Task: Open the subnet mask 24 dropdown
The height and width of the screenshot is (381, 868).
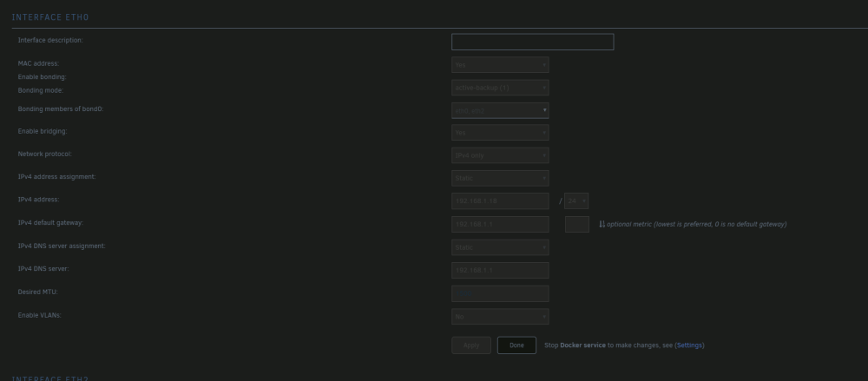Action: pos(576,201)
